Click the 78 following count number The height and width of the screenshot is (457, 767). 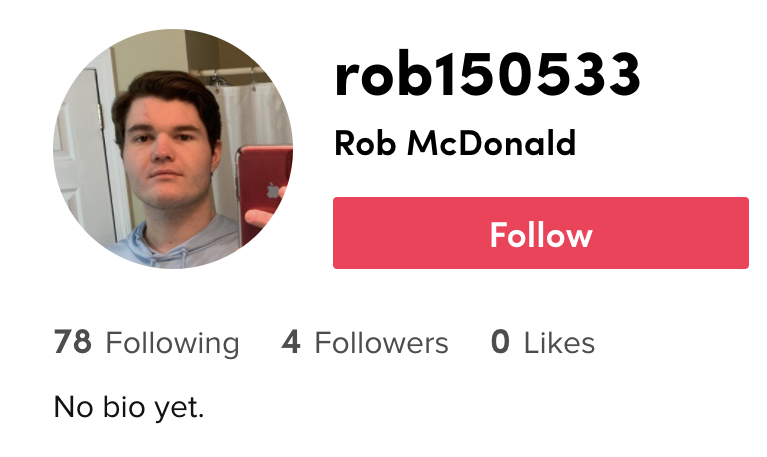tap(72, 342)
